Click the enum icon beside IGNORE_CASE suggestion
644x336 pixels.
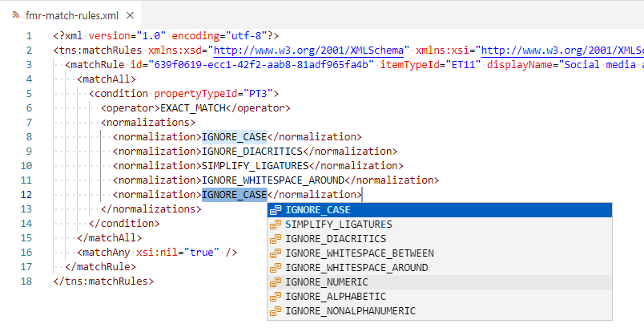[276, 210]
